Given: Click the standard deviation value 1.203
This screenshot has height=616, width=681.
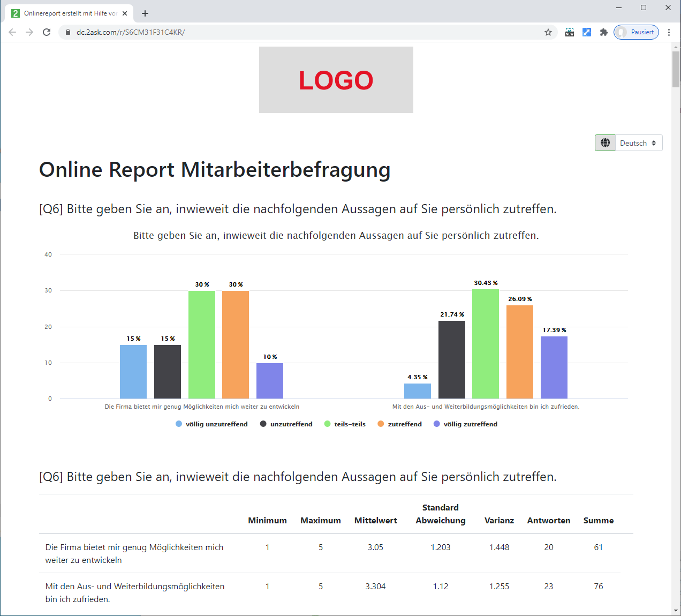Looking at the screenshot, I should (441, 547).
